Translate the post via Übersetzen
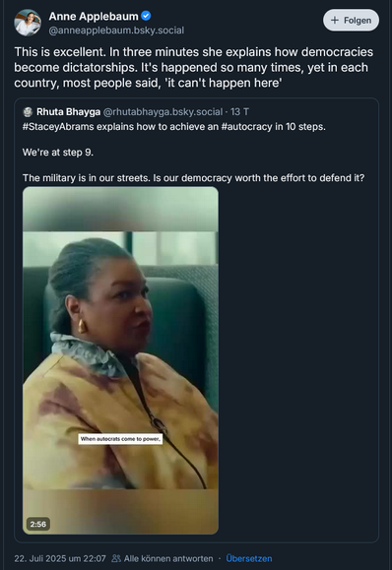The width and height of the screenshot is (392, 570). (x=249, y=558)
